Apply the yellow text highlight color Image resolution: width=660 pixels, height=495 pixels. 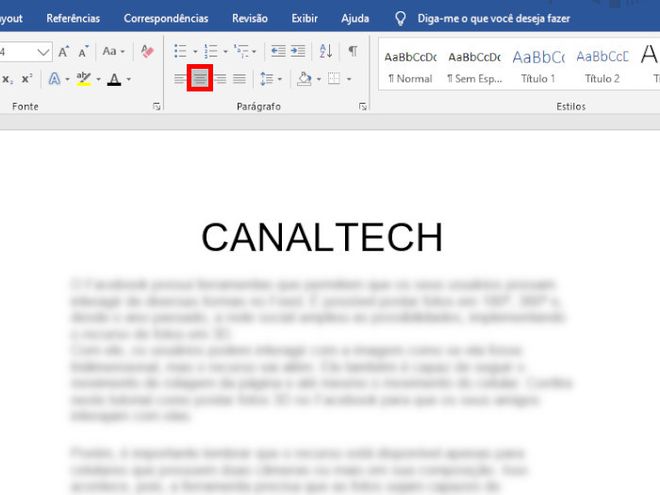coord(84,79)
